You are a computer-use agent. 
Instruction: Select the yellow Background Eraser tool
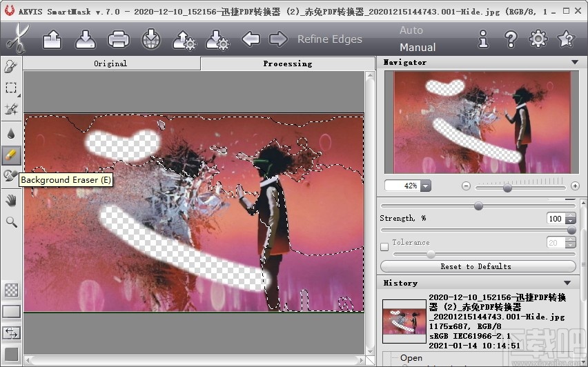click(x=11, y=155)
